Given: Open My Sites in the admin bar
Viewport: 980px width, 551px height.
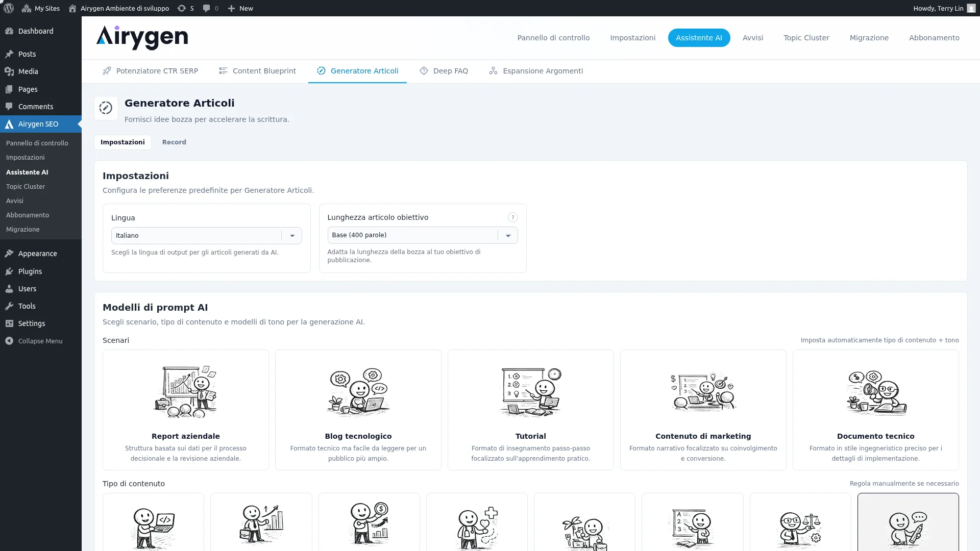Looking at the screenshot, I should click(x=41, y=8).
